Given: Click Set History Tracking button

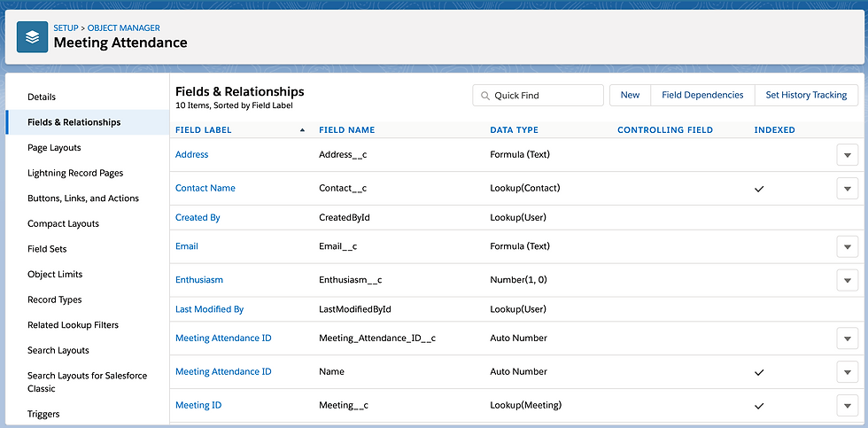Looking at the screenshot, I should [x=806, y=95].
